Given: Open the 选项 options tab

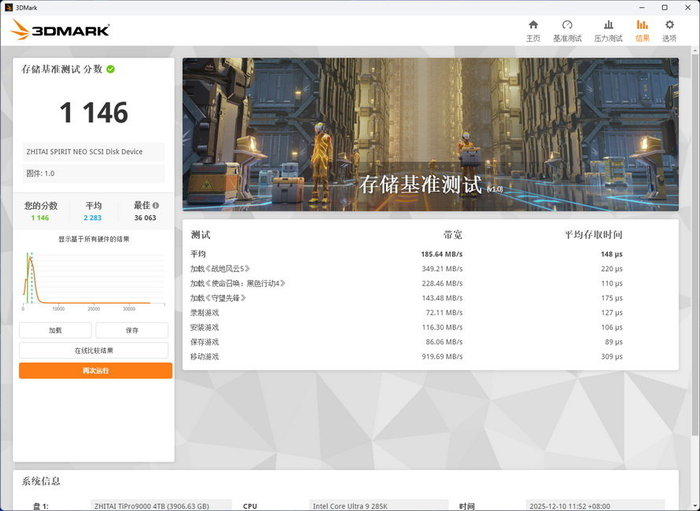Looking at the screenshot, I should 669,31.
